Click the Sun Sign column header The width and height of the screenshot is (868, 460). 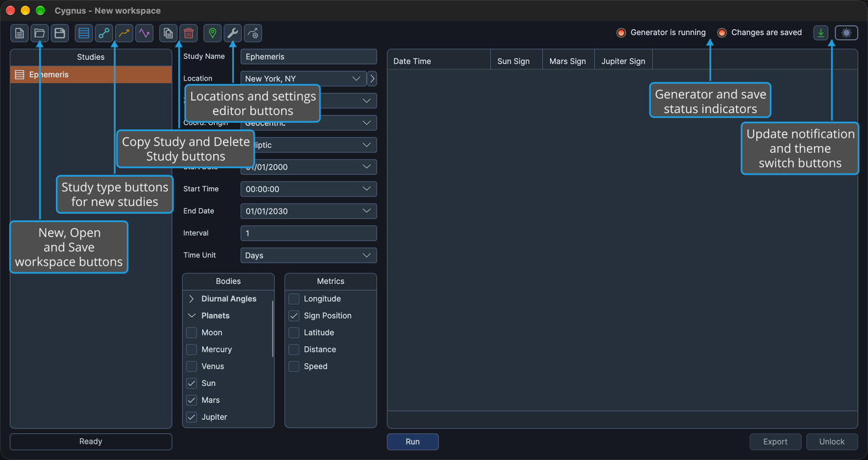(x=516, y=61)
